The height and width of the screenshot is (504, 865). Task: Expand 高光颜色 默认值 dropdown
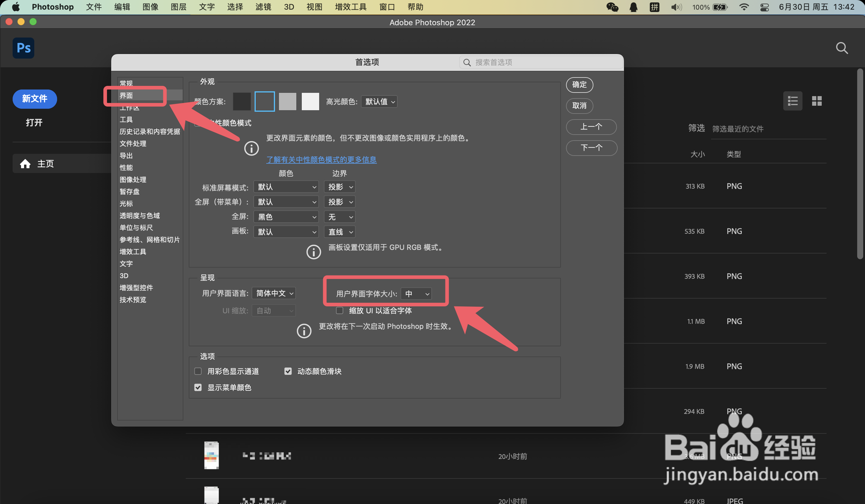[379, 102]
